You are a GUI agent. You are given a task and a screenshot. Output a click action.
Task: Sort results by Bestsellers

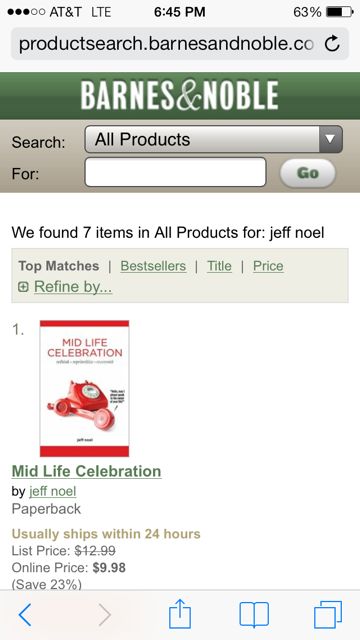tap(153, 266)
